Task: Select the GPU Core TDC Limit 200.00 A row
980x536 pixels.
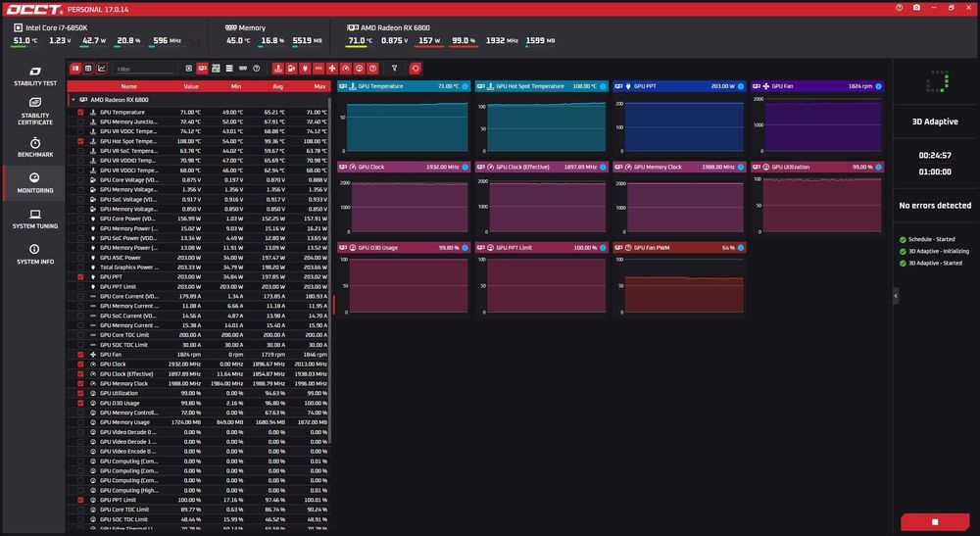Action: tap(199, 335)
